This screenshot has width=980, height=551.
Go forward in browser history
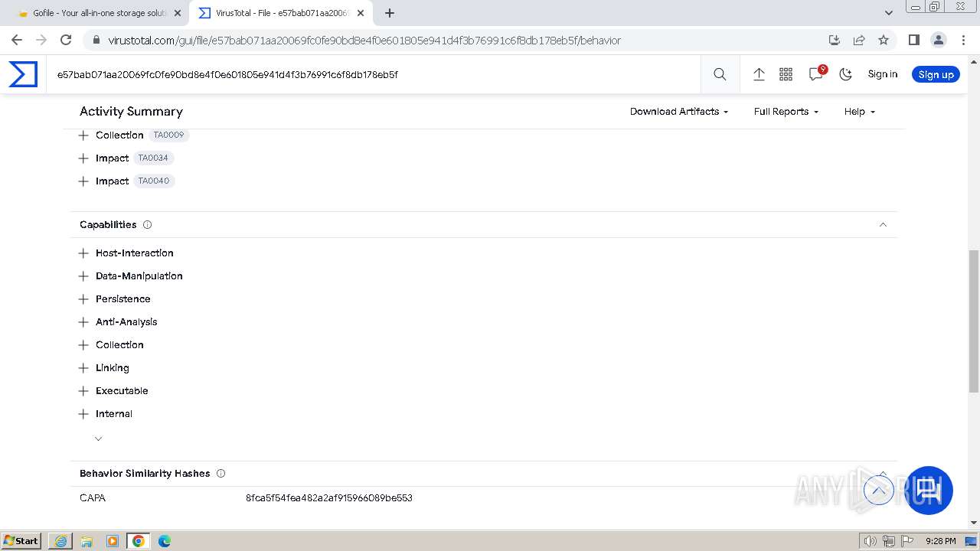pyautogui.click(x=41, y=40)
